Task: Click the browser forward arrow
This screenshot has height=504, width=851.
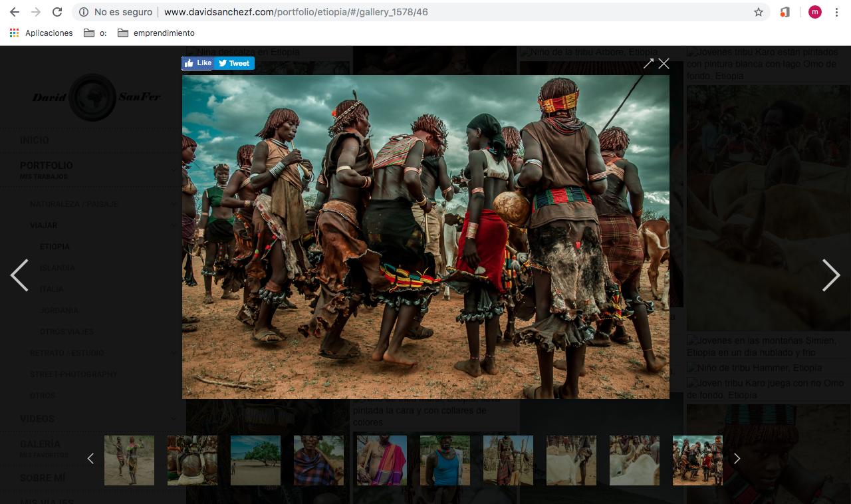Action: click(36, 12)
